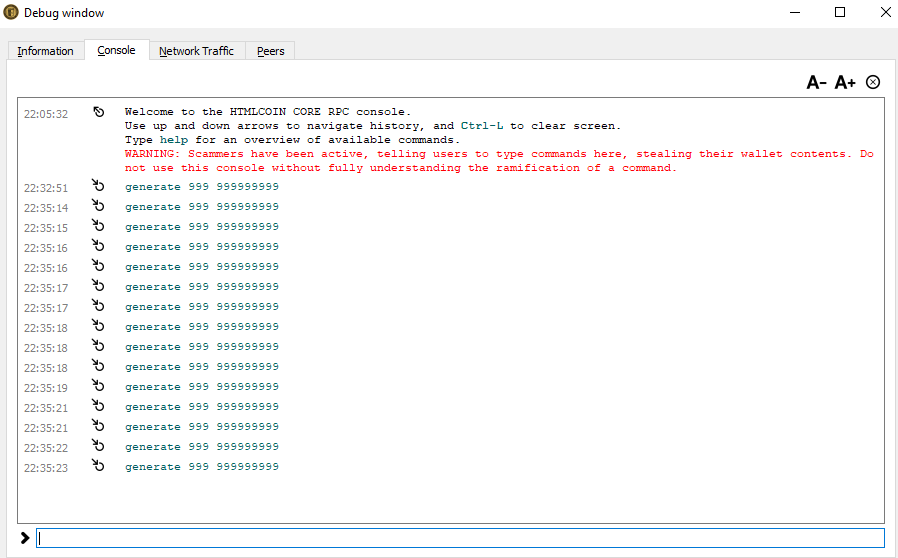
Task: Click the welcome message icon at 22:05:32
Action: (99, 112)
